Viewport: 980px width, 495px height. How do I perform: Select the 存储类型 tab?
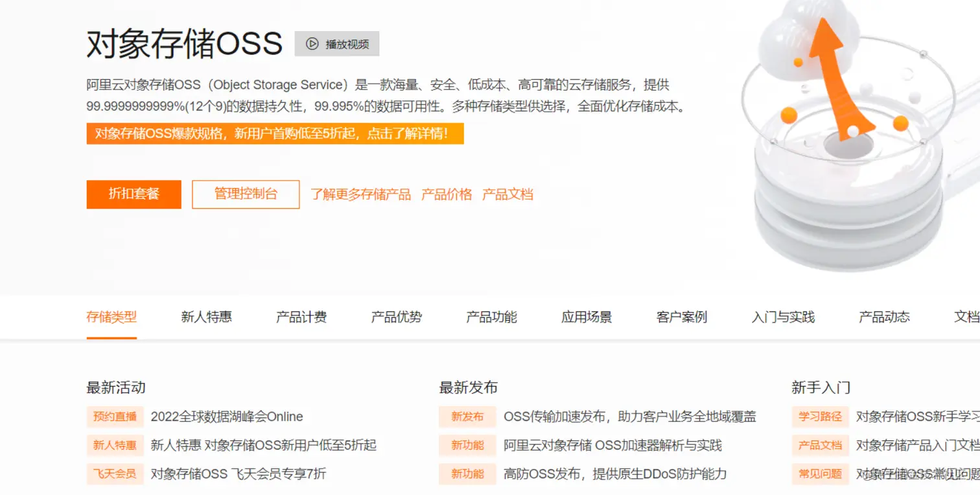click(111, 317)
